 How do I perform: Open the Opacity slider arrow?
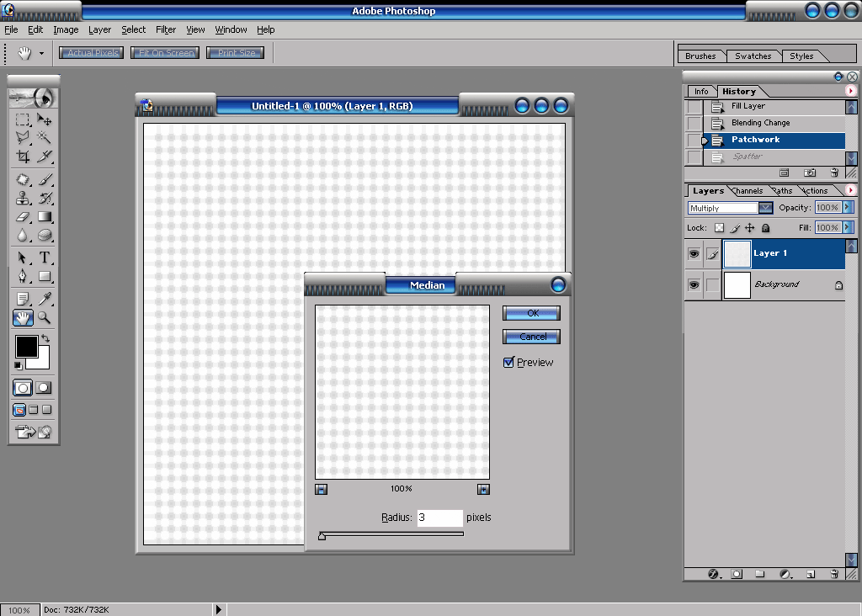(848, 207)
